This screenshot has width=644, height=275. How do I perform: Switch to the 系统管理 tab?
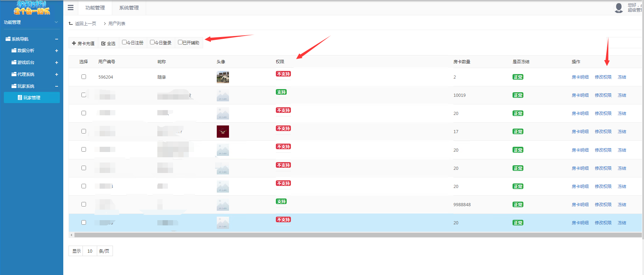(x=129, y=8)
